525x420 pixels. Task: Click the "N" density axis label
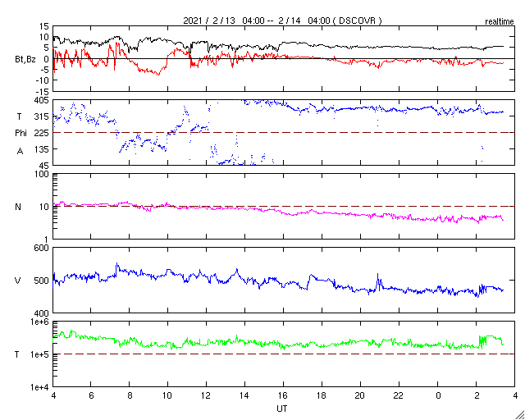(18, 207)
